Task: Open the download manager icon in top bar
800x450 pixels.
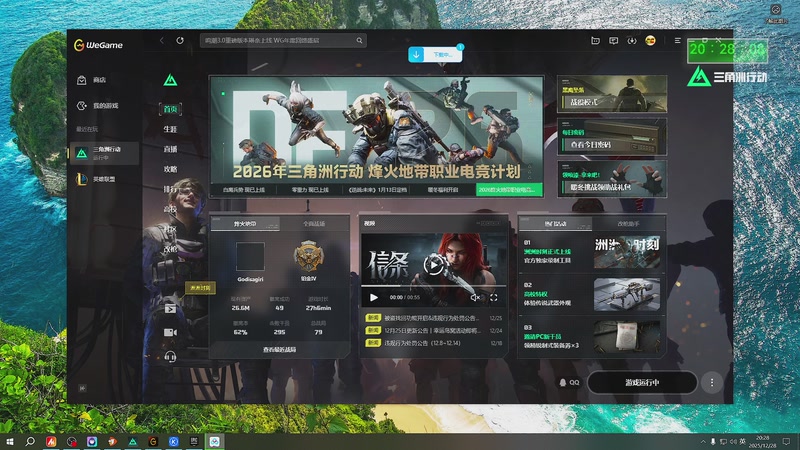Action: [x=632, y=40]
